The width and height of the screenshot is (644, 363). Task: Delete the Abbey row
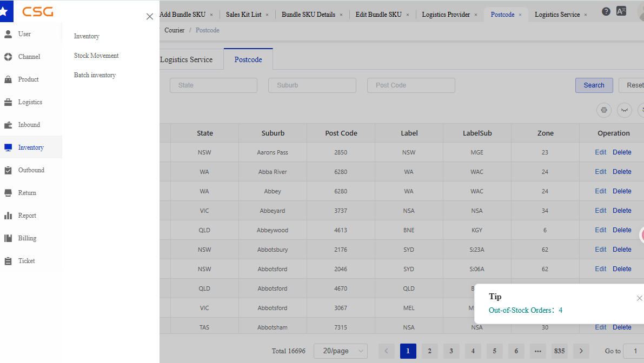pos(622,191)
